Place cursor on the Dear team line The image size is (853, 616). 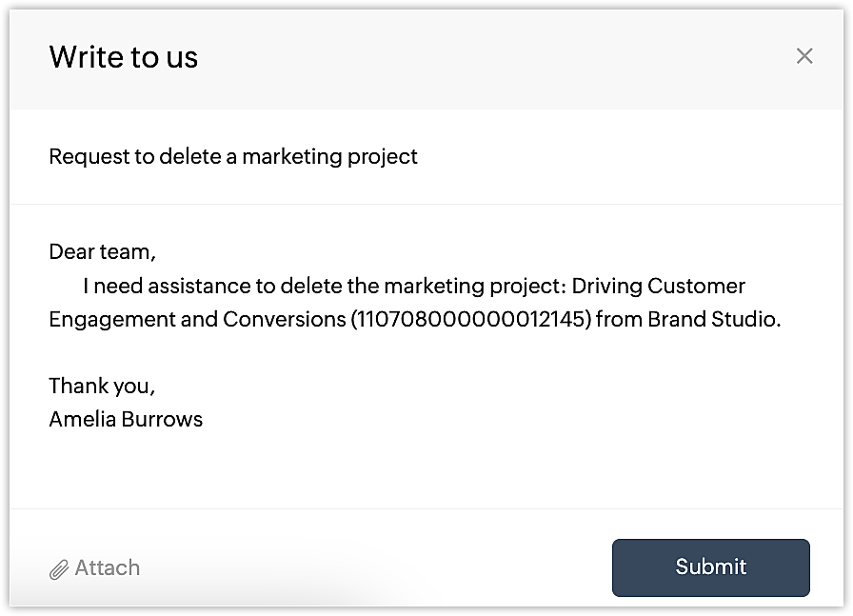[102, 252]
